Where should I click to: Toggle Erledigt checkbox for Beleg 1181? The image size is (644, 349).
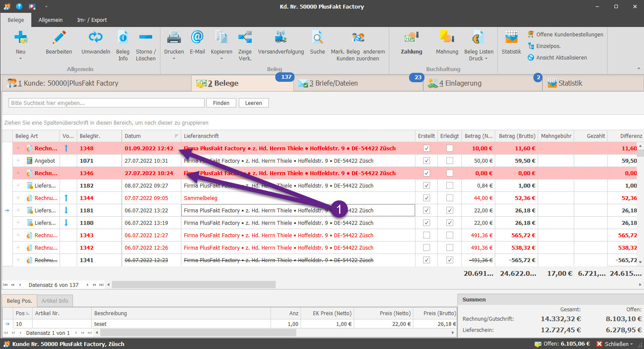click(449, 210)
